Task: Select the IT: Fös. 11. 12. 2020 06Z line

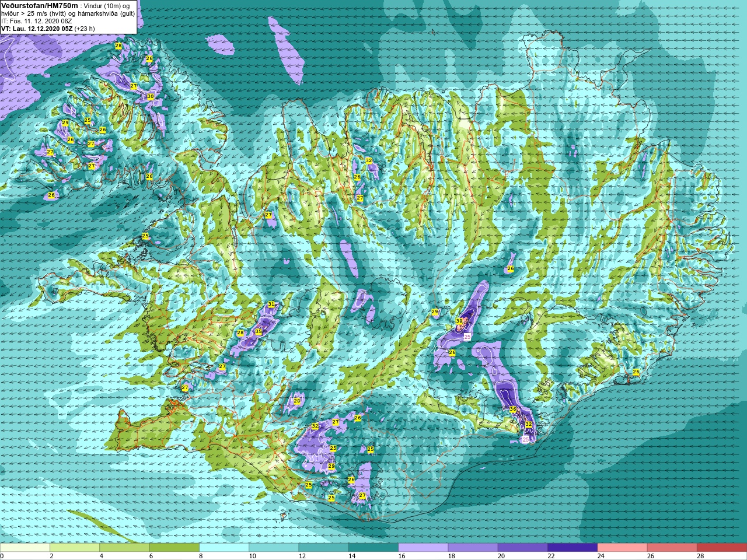Action: (36, 20)
